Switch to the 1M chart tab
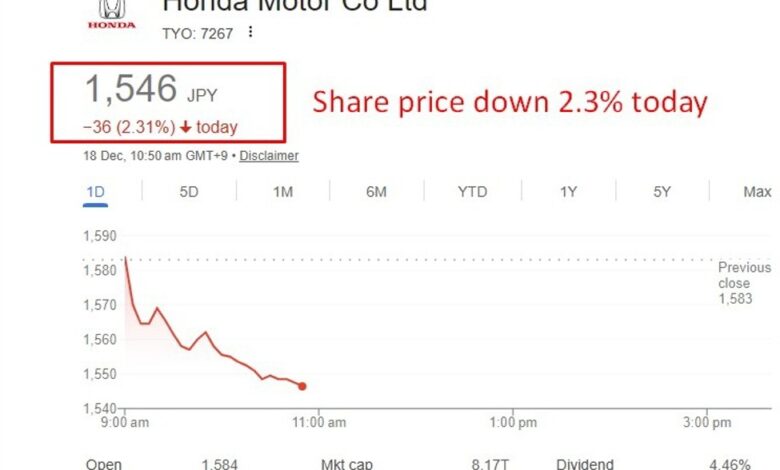 pyautogui.click(x=283, y=192)
